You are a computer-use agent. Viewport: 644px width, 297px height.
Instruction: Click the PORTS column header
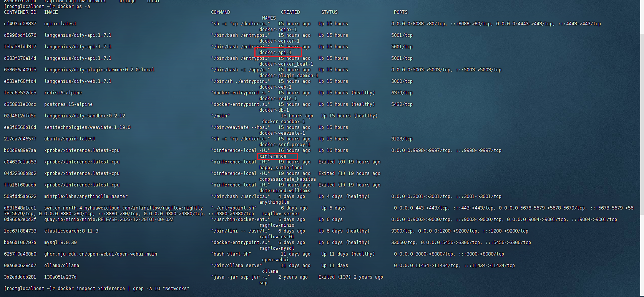tap(401, 12)
